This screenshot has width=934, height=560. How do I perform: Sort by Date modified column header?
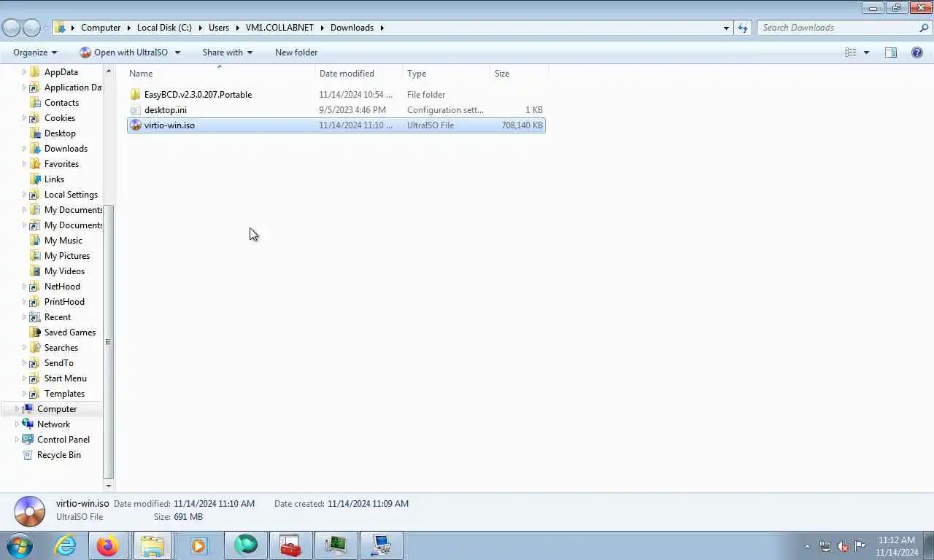pos(358,74)
